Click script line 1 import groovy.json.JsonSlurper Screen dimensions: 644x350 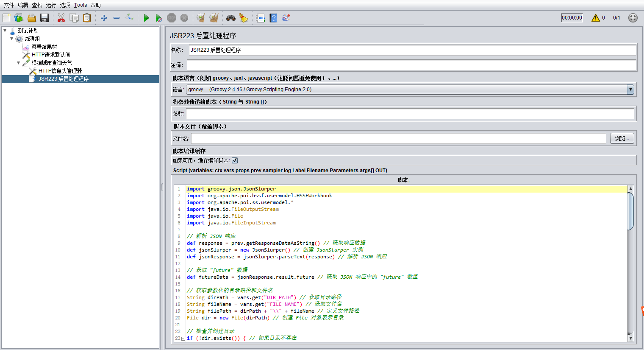[x=231, y=189]
